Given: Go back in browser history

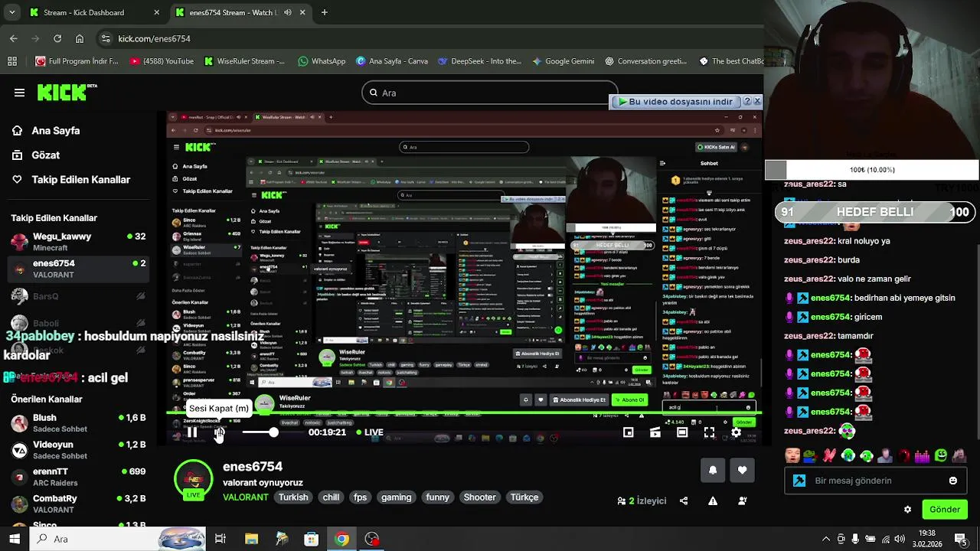Looking at the screenshot, I should click(13, 38).
